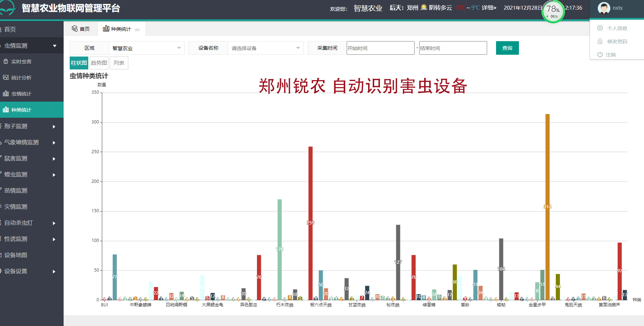The image size is (644, 326).
Task: Switch to 柱状图 view
Action: 79,63
